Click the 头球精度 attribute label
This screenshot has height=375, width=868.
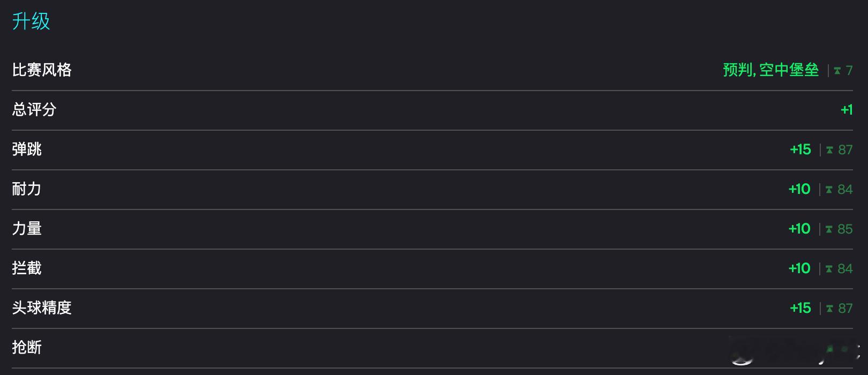click(x=42, y=307)
